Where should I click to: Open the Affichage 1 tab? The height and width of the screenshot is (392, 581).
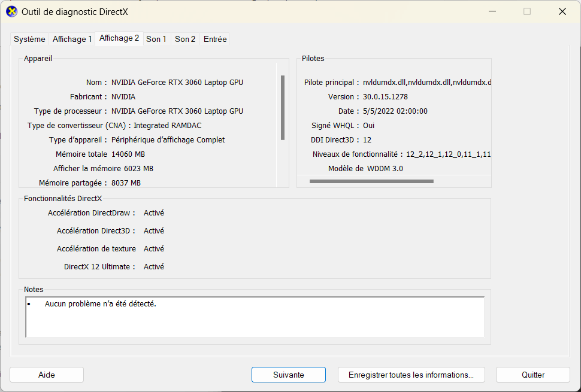(x=72, y=39)
